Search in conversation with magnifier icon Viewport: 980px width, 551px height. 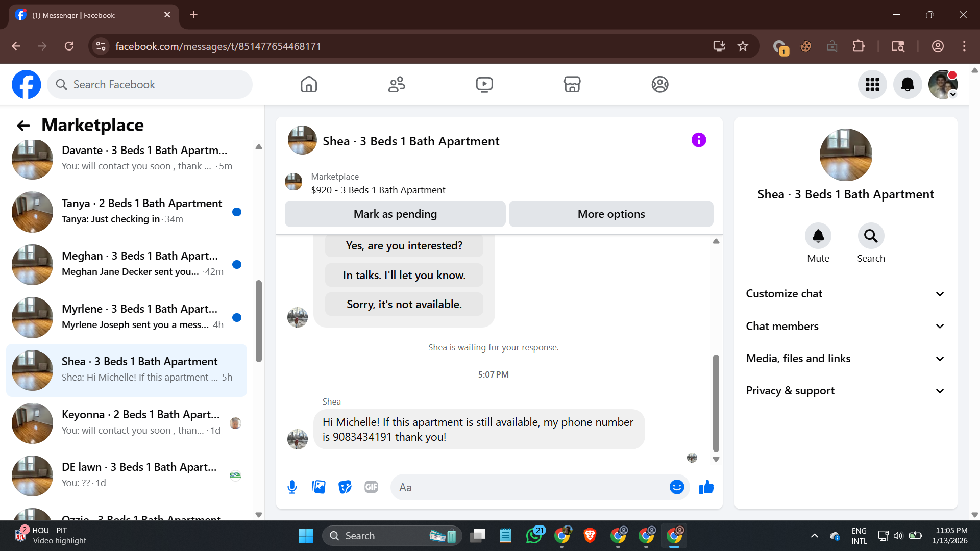[871, 236]
